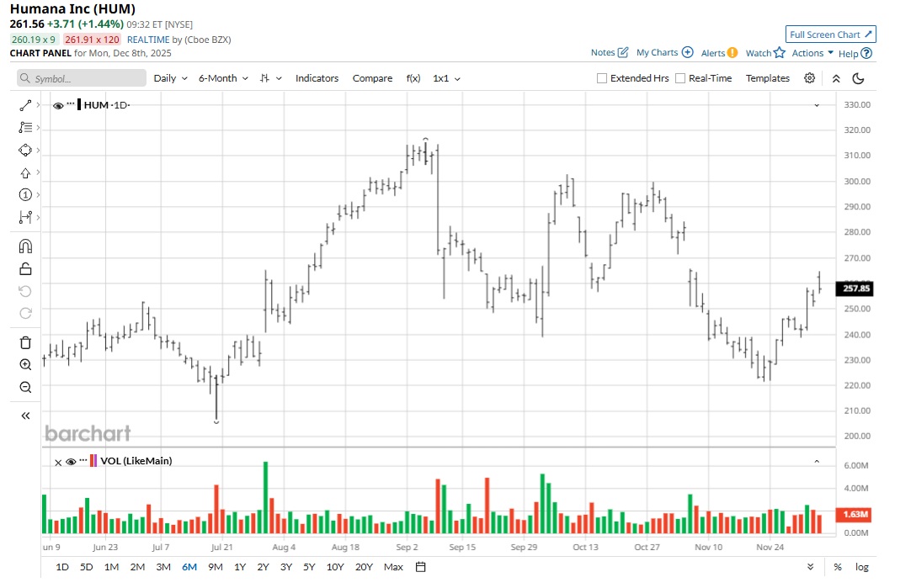The width and height of the screenshot is (916, 588).
Task: Expand the VOL pane chevron
Action: tap(817, 461)
